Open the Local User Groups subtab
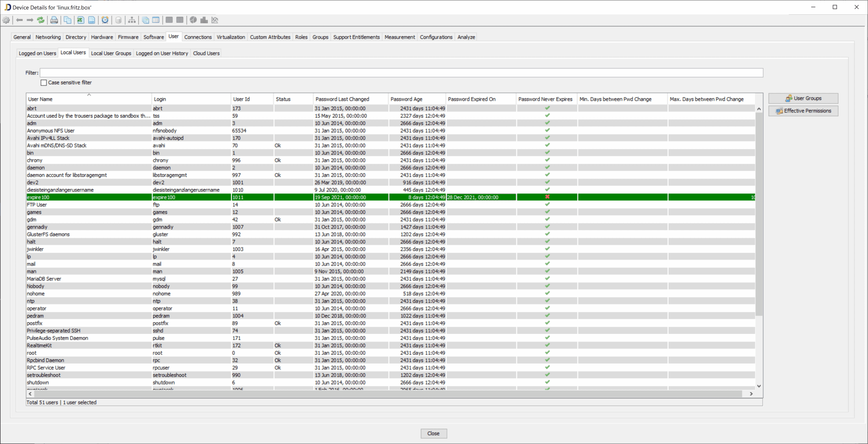 pos(111,53)
